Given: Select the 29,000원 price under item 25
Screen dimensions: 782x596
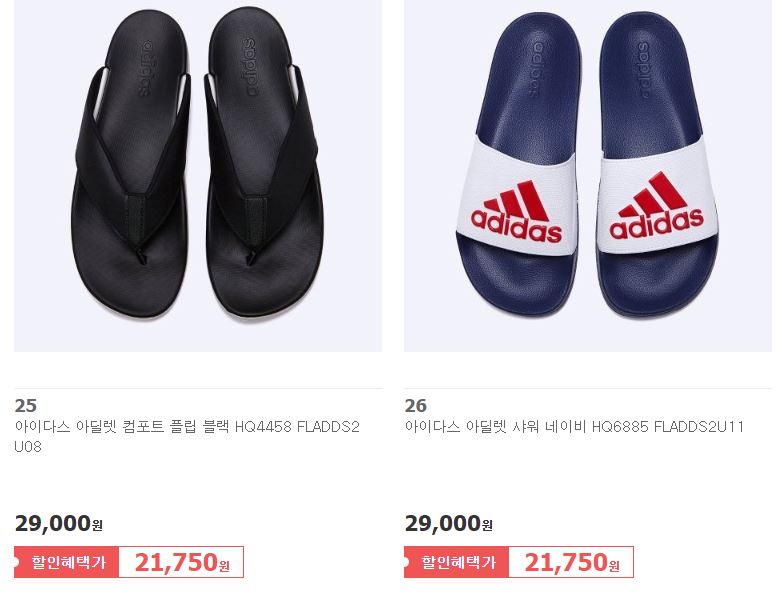Looking at the screenshot, I should [59, 524].
